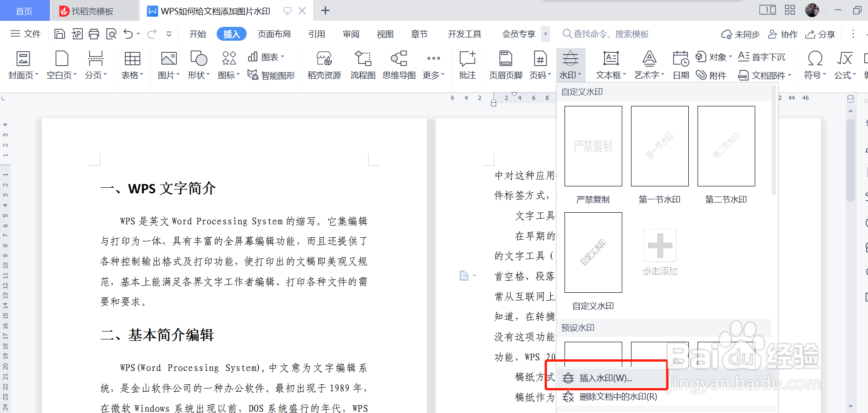
Task: Click the print icon in quick toolbar
Action: [x=94, y=34]
